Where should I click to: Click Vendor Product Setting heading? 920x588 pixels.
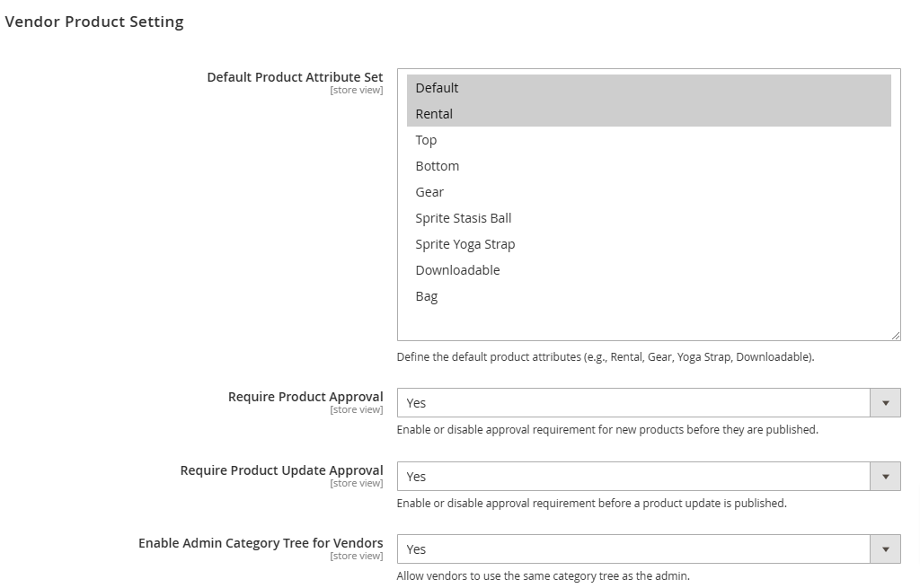pos(93,22)
